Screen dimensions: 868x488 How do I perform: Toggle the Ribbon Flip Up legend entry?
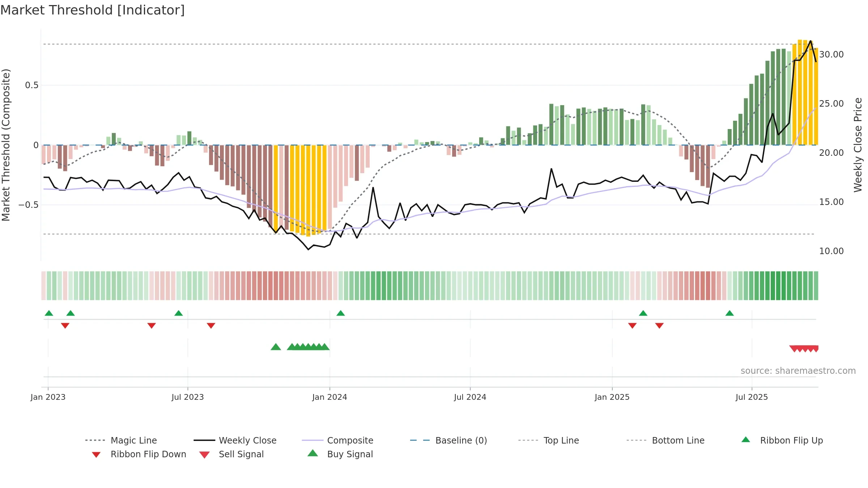782,440
